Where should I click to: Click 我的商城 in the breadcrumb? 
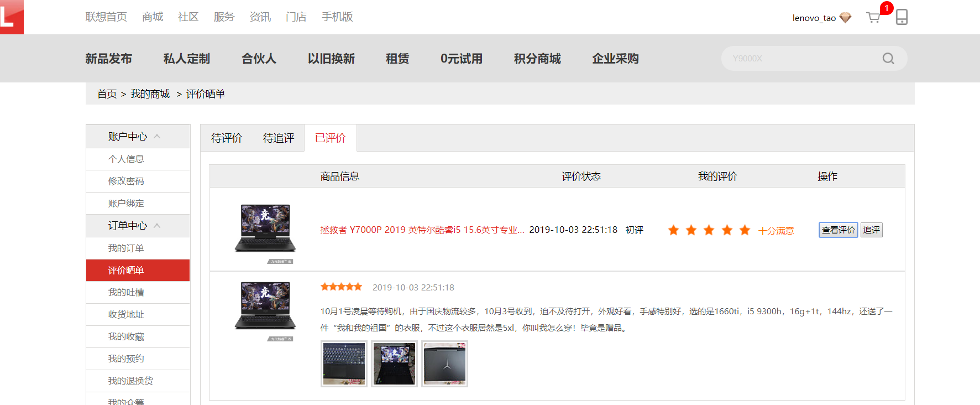(x=150, y=94)
